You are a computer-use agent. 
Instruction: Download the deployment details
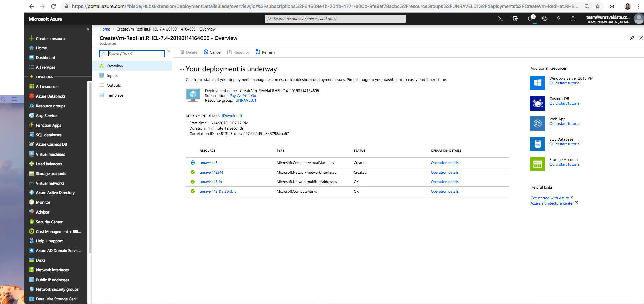(x=232, y=116)
